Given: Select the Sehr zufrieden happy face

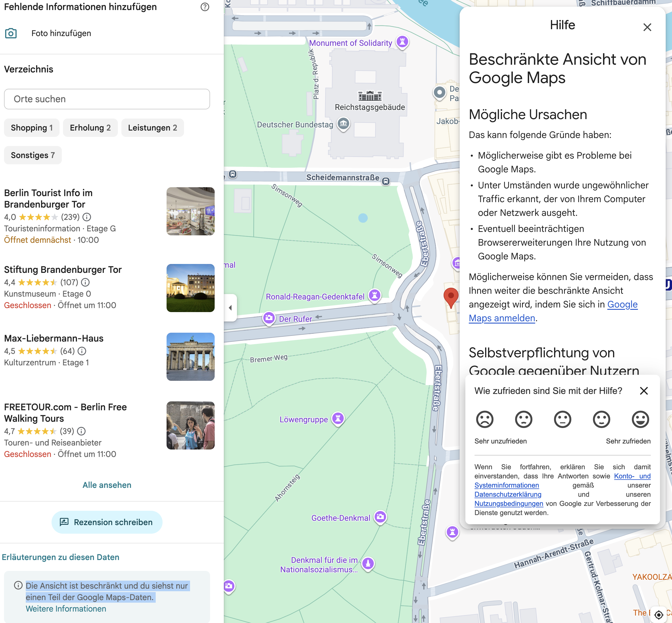Looking at the screenshot, I should pos(640,419).
